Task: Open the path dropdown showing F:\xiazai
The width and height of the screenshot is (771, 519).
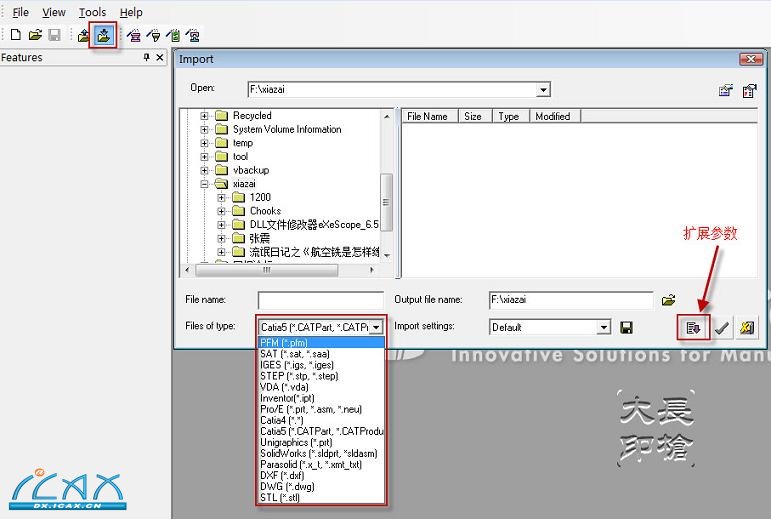Action: (x=543, y=90)
